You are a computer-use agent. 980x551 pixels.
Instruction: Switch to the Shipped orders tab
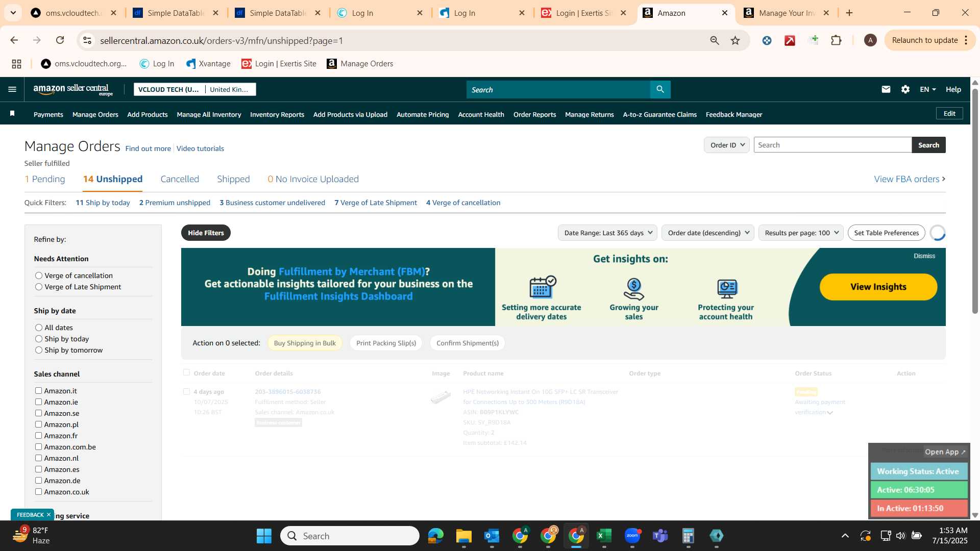(x=233, y=179)
